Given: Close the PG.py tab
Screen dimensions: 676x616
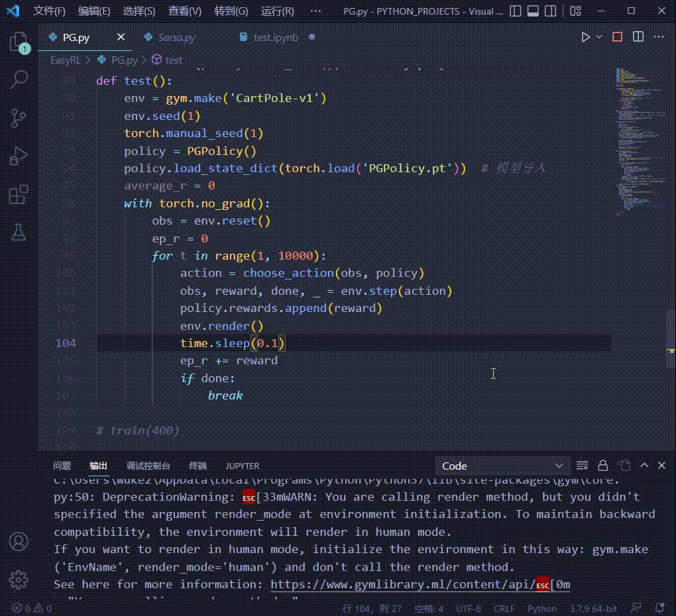Looking at the screenshot, I should click(121, 38).
